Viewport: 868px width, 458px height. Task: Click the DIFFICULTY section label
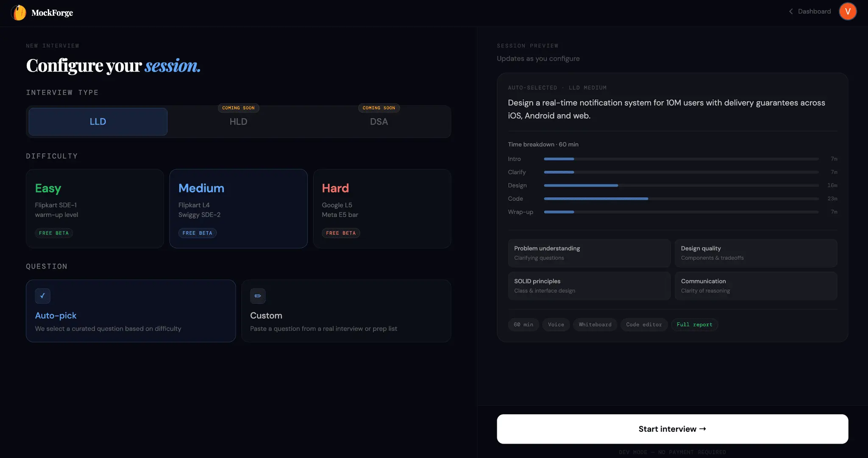coord(52,156)
